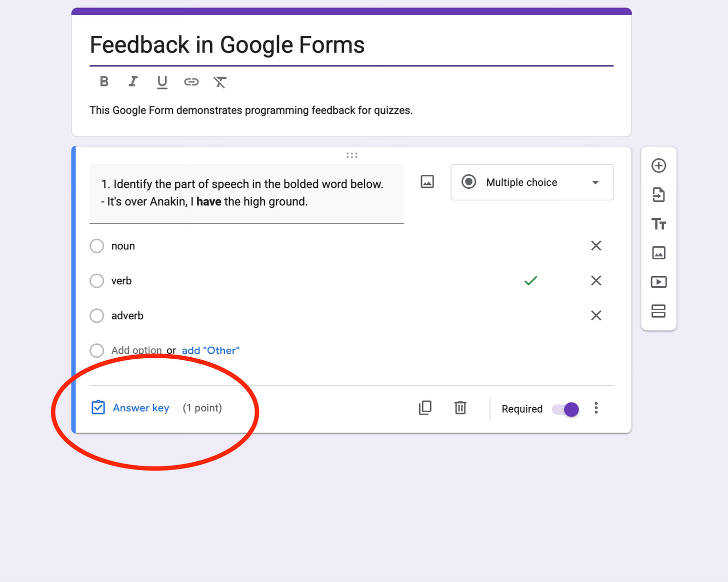Toggle bold formatting for the description
Image resolution: width=728 pixels, height=582 pixels.
(104, 81)
